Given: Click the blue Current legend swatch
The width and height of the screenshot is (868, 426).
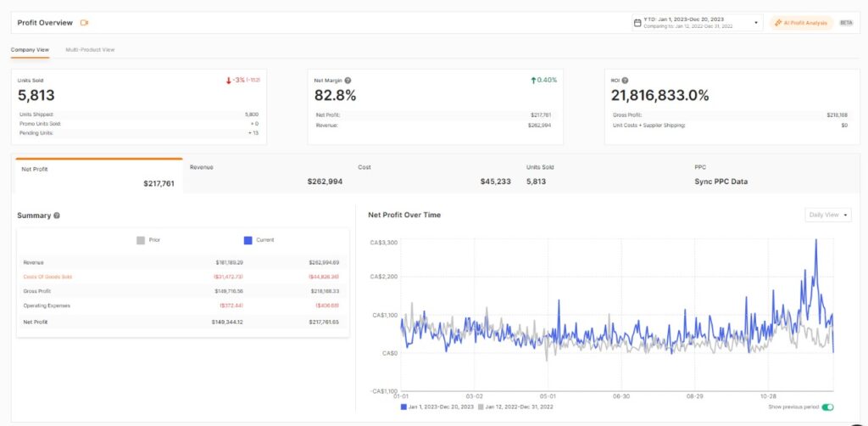Looking at the screenshot, I should tap(248, 240).
